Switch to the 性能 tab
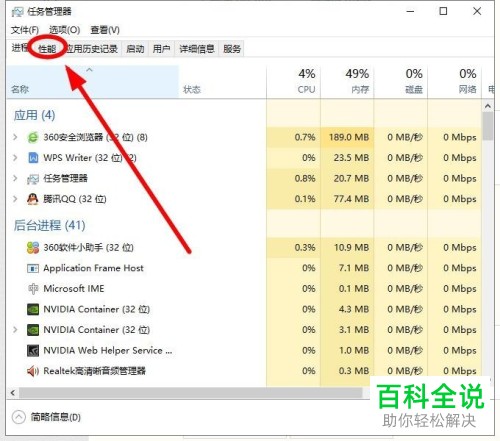The width and height of the screenshot is (500, 441). (x=47, y=49)
